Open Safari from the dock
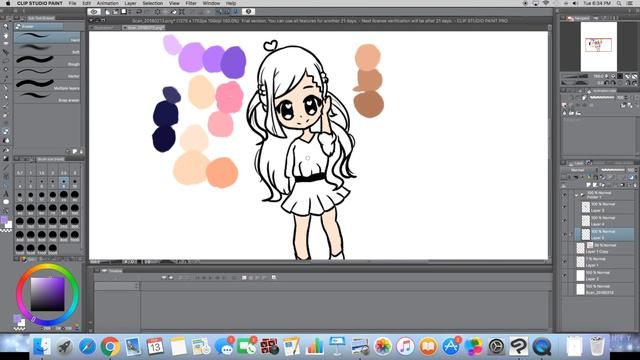This screenshot has height=360, width=640. [87, 347]
